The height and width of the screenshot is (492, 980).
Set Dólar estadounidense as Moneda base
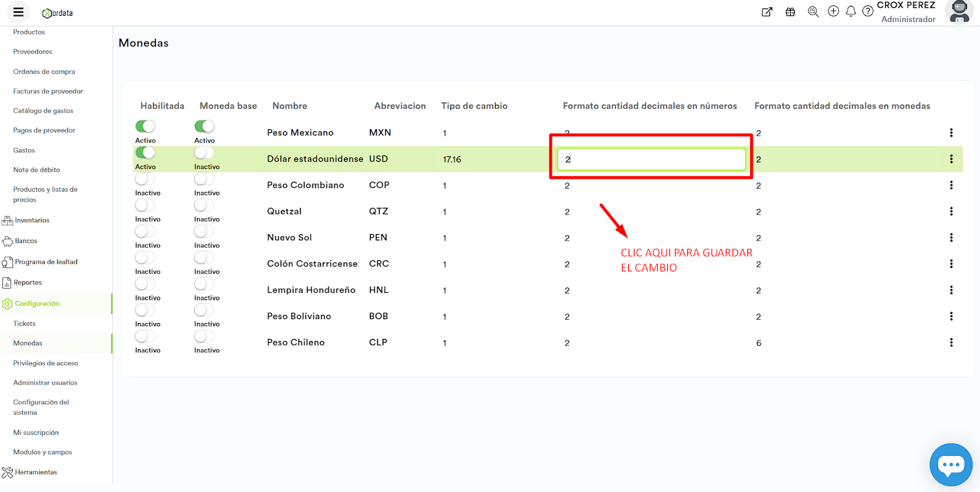[x=204, y=153]
